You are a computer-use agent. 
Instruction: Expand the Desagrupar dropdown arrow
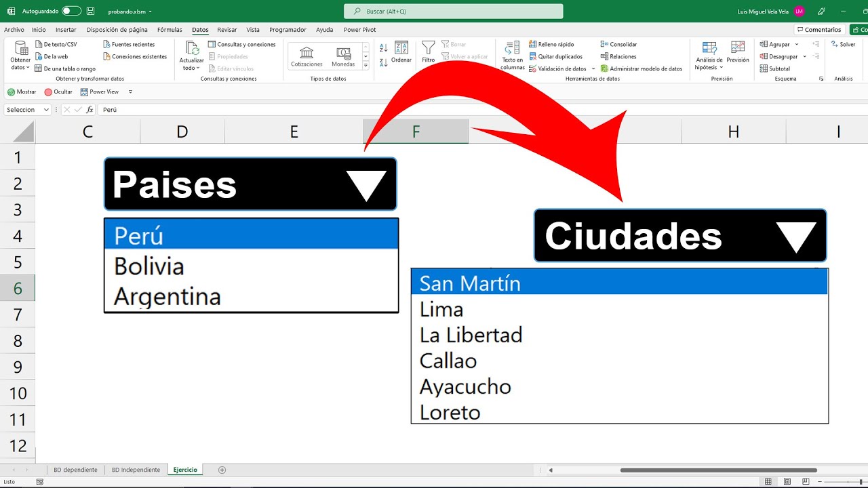coord(804,56)
